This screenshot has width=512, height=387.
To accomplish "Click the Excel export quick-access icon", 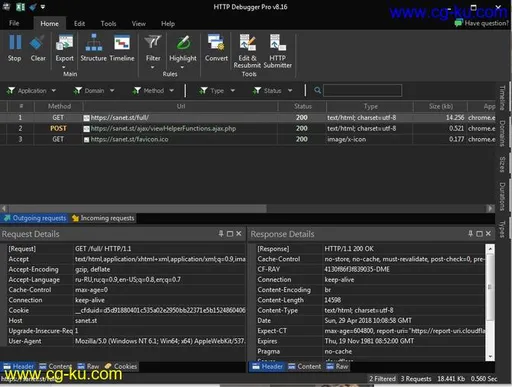I will [x=20, y=7].
